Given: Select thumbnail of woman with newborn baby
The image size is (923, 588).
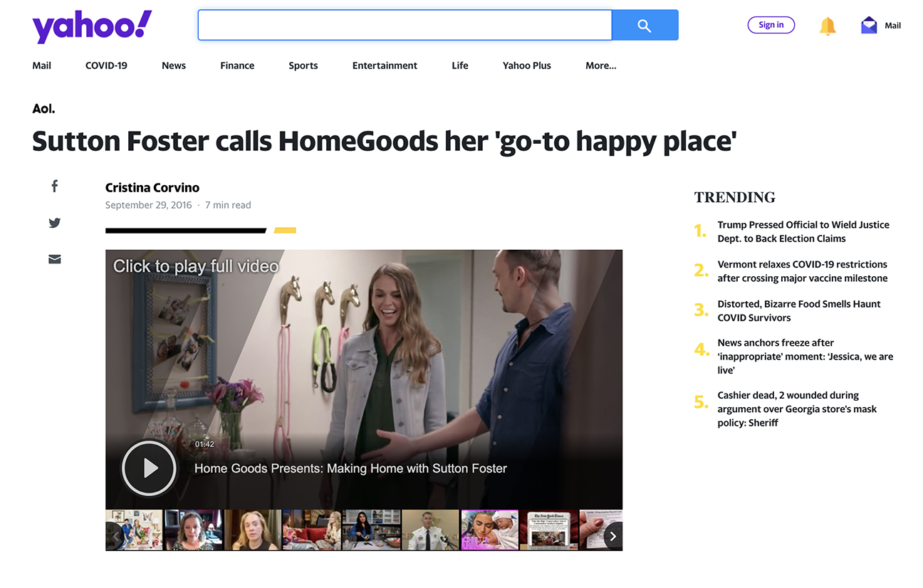Looking at the screenshot, I should click(489, 530).
